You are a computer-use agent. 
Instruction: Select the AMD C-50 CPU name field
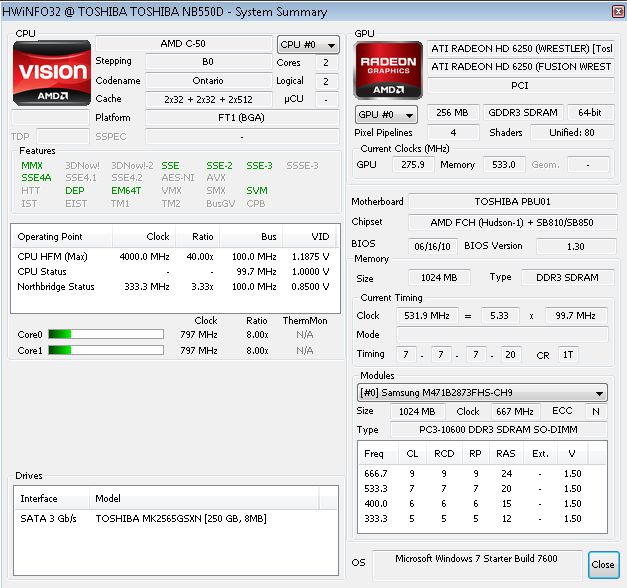[184, 44]
